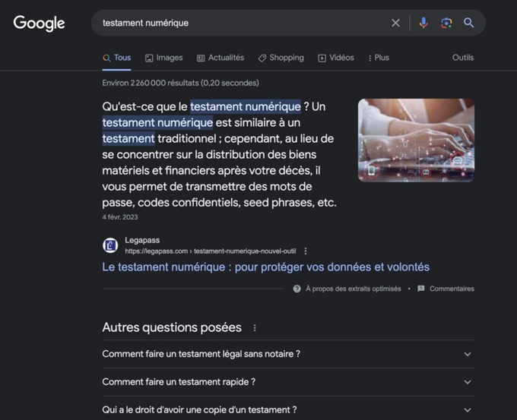Open the Outils options
The height and width of the screenshot is (420, 517).
[463, 58]
